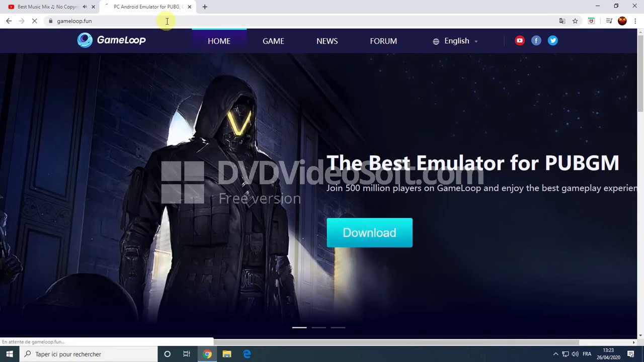Close the PC Android Emulator tab
644x362 pixels.
point(189,7)
